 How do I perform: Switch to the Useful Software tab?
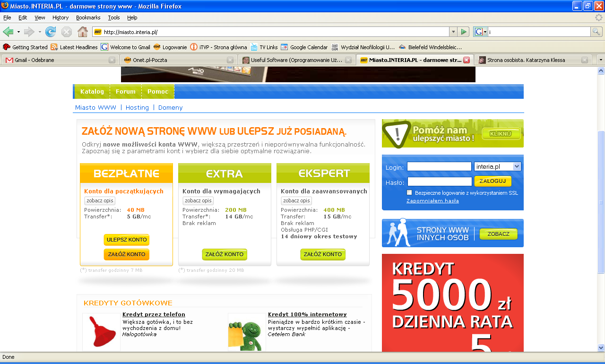296,60
